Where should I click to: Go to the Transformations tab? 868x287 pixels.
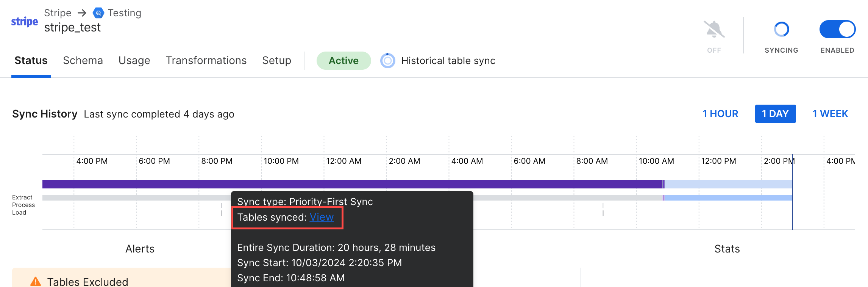click(x=206, y=61)
